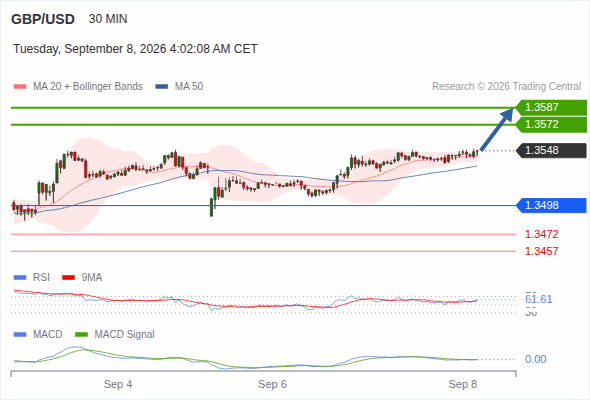Viewport: 590px width, 400px height.
Task: Click the 1.3498 blue pivot price tag
Action: tap(551, 205)
